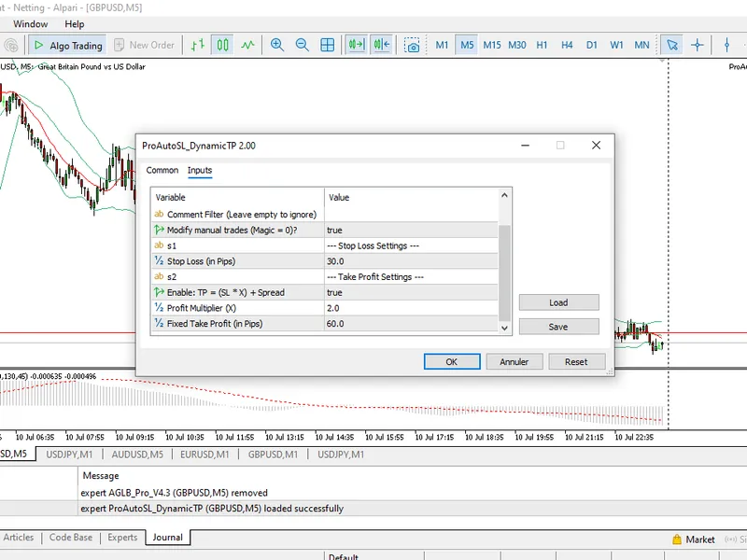Edit the Stop Loss value 30.0
This screenshot has height=560, width=747.
(411, 261)
